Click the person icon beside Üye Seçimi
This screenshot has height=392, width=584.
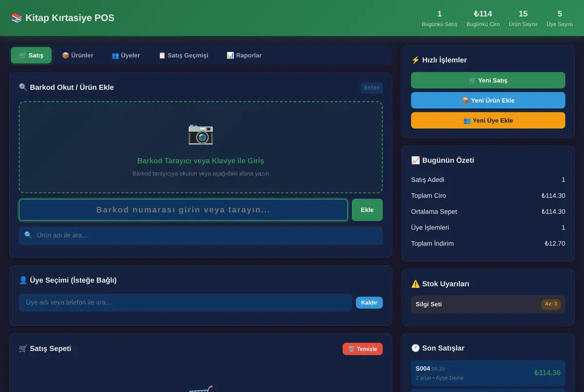click(x=23, y=280)
